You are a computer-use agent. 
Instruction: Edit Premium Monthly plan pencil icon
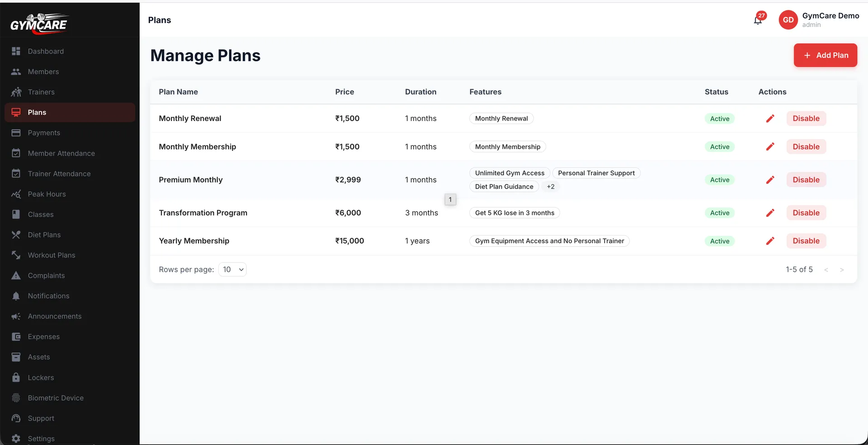coord(770,180)
